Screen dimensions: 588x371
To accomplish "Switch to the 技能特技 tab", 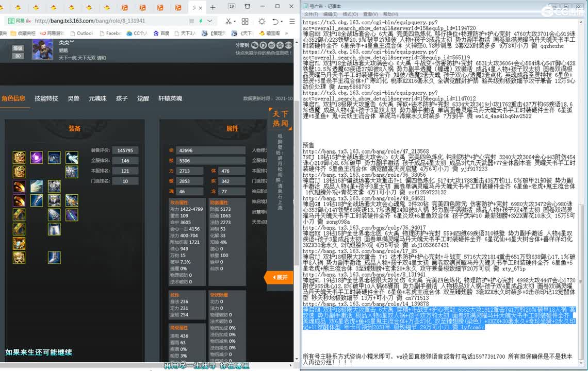I will pos(46,98).
